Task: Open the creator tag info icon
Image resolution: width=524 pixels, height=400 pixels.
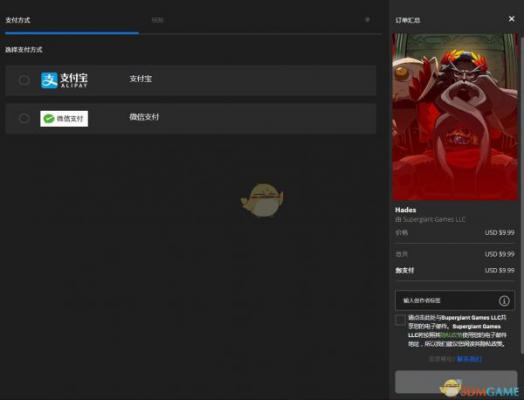Action: [x=504, y=301]
